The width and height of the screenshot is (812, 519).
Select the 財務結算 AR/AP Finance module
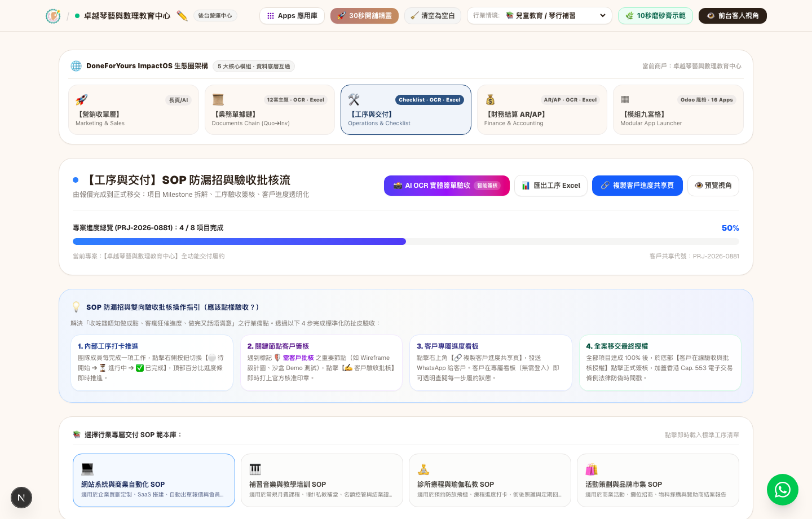coord(542,110)
